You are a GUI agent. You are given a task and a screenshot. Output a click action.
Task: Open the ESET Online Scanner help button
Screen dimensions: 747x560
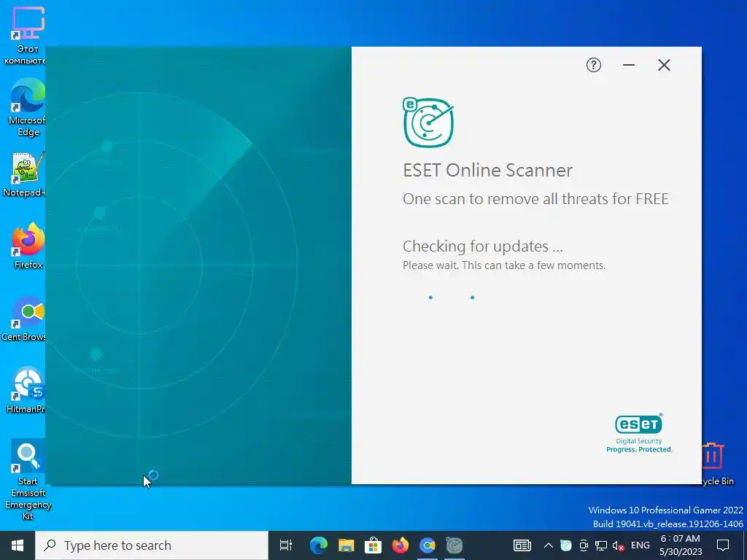(x=593, y=65)
